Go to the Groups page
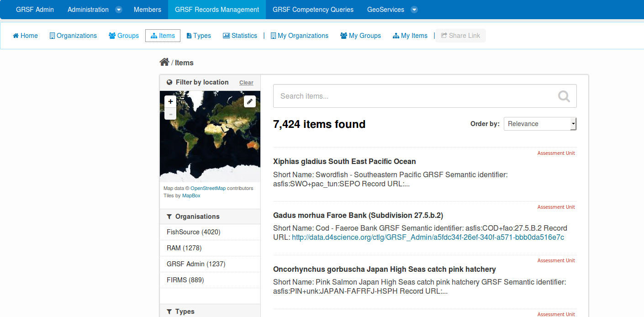The width and height of the screenshot is (644, 317). (124, 36)
